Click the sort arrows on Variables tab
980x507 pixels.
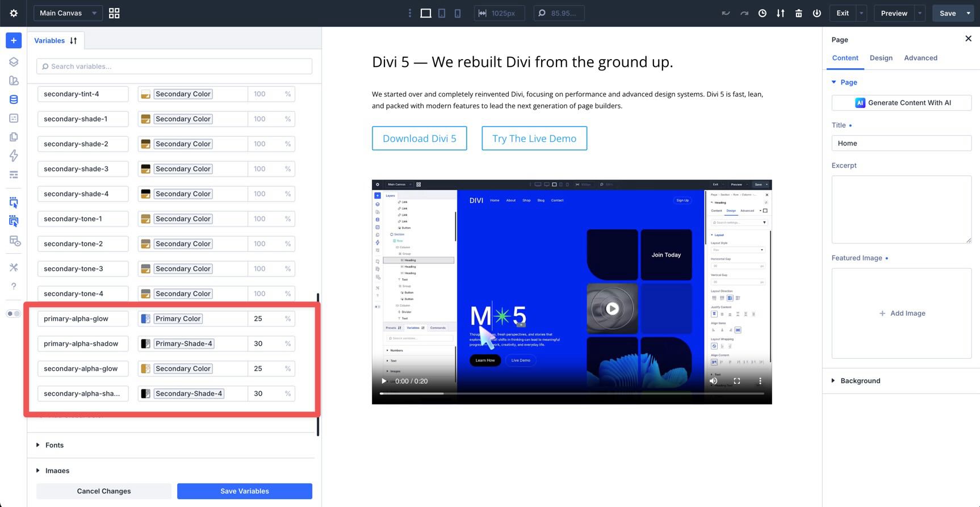click(73, 41)
